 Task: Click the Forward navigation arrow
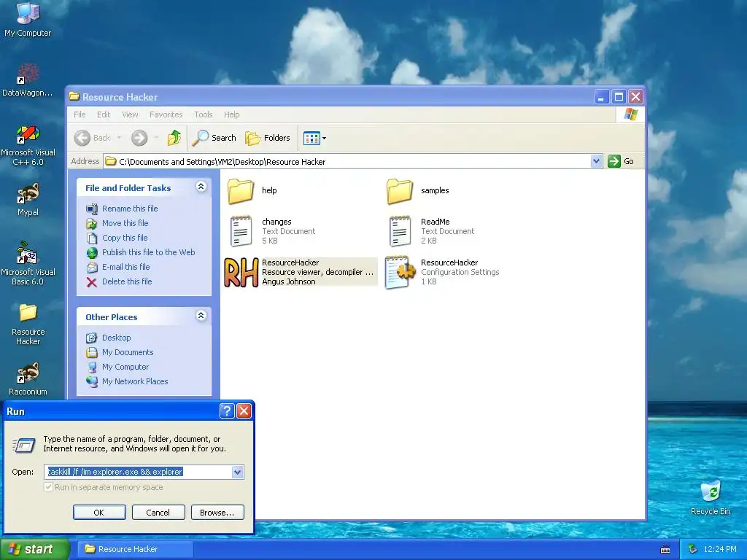click(x=139, y=138)
